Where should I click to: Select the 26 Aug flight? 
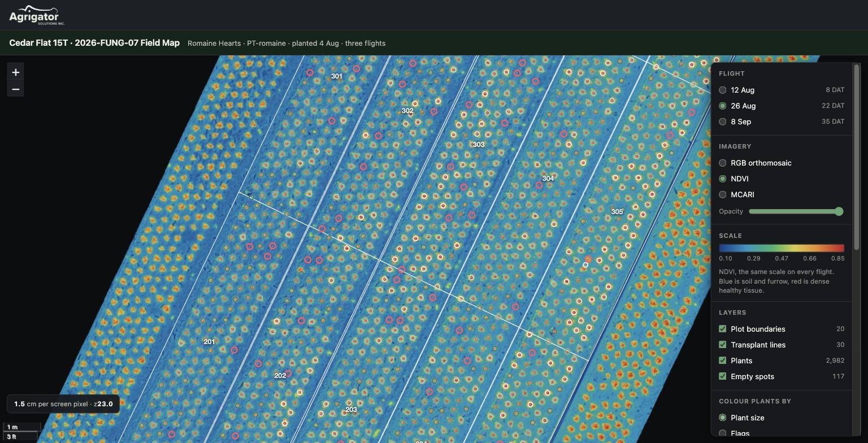[x=722, y=106]
